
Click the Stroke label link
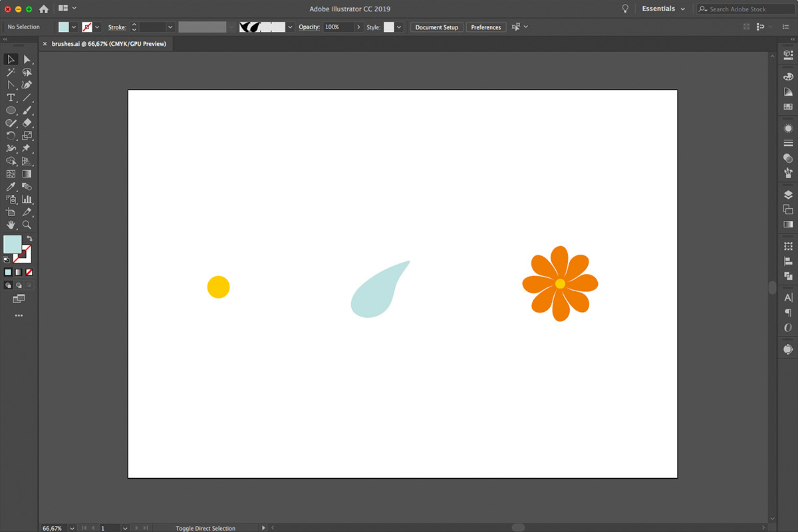tap(117, 27)
